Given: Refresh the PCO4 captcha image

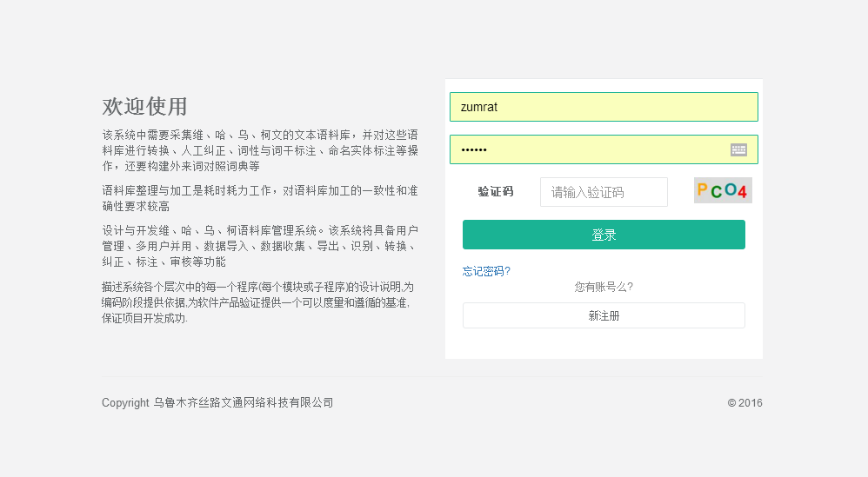Looking at the screenshot, I should pos(723,190).
